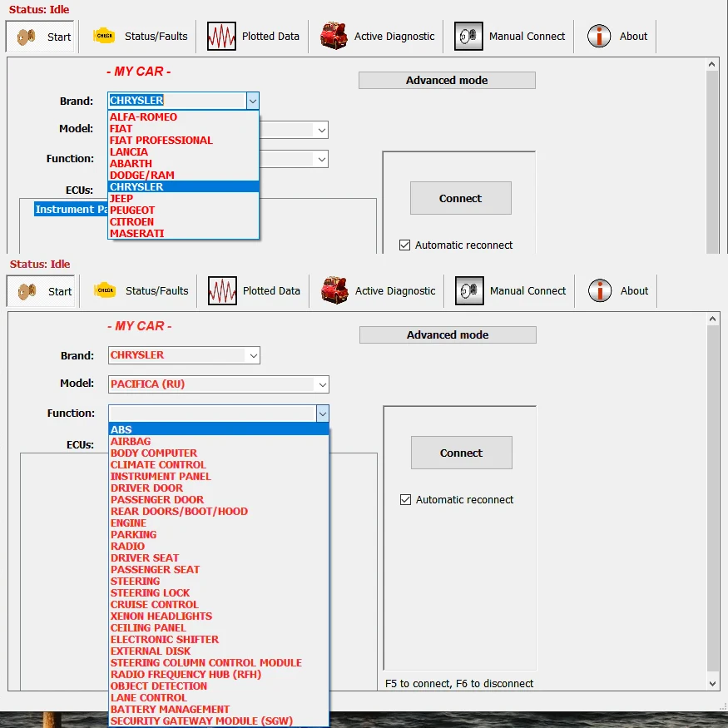The image size is (728, 728).
Task: Pick DRIVER DOOR function
Action: [x=219, y=488]
